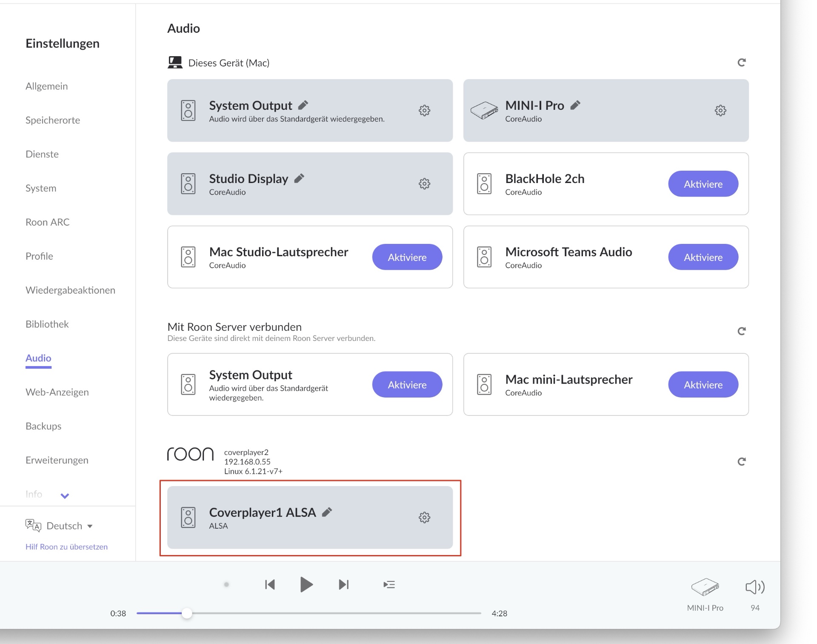Open the Roon ARC settings section

pyautogui.click(x=47, y=222)
